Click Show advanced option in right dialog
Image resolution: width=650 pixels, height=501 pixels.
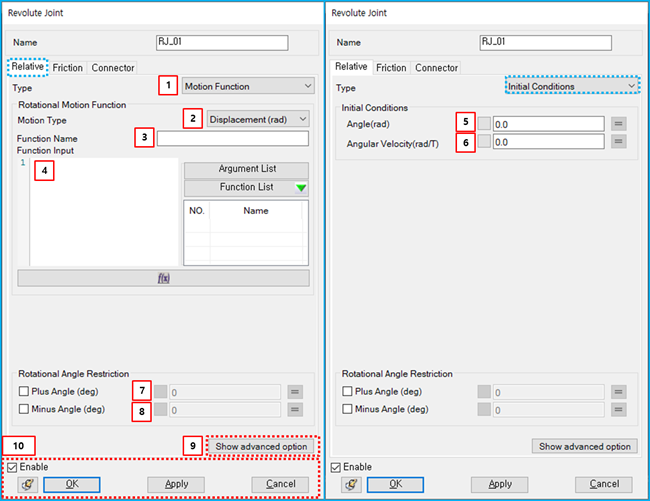tap(585, 447)
